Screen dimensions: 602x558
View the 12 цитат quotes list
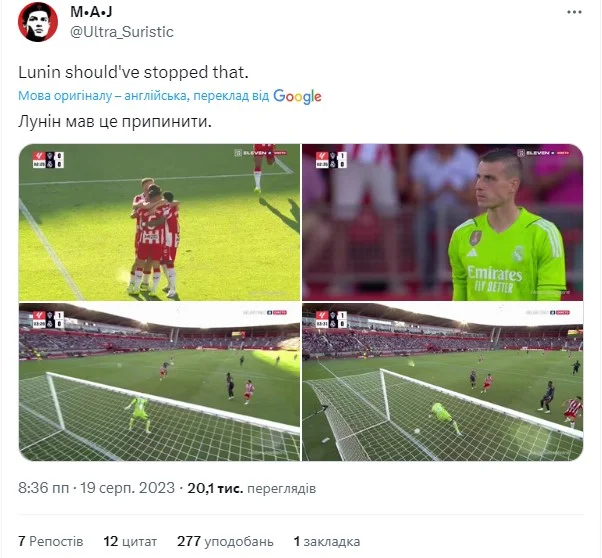[x=130, y=541]
